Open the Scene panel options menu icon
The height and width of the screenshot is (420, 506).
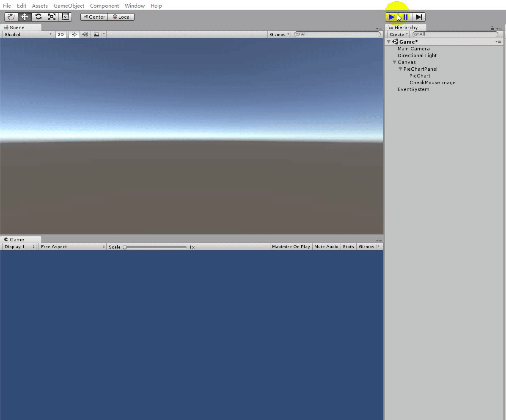[379, 29]
